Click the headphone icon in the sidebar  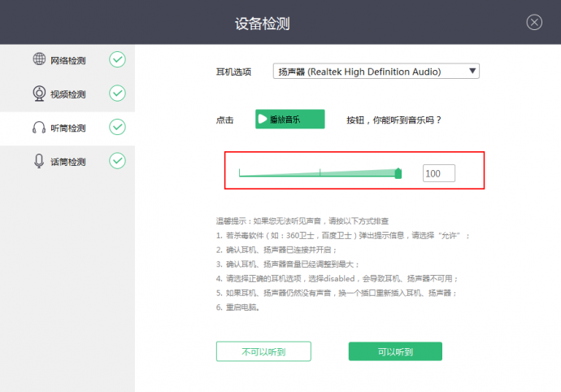(39, 128)
